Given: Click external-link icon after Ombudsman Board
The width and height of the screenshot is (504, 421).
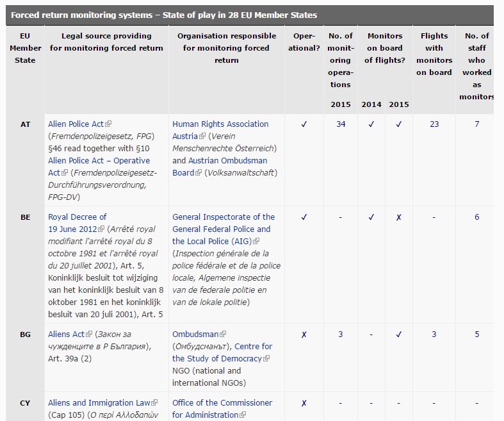Looking at the screenshot, I should click(199, 173).
